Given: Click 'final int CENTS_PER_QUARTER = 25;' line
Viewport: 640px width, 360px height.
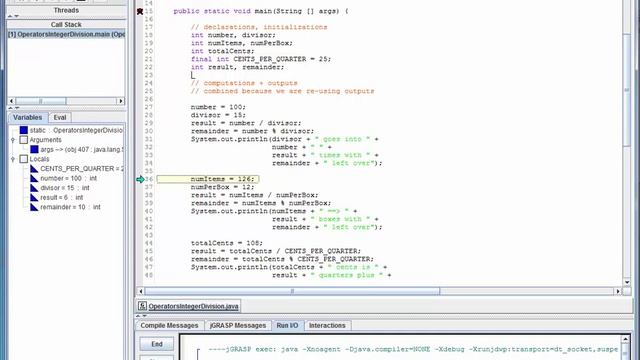Looking at the screenshot, I should (261, 59).
